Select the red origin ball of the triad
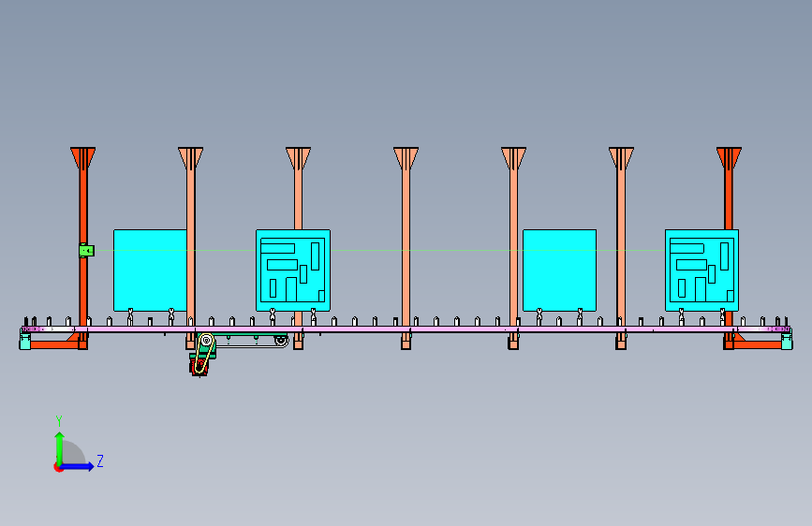The width and height of the screenshot is (812, 526). pyautogui.click(x=58, y=467)
